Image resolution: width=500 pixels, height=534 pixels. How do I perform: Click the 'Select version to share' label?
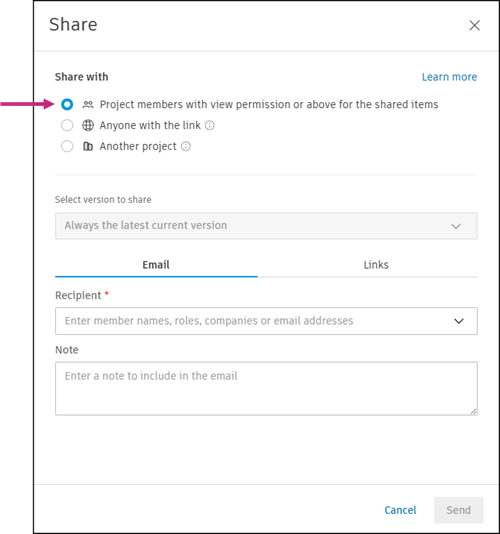(x=103, y=200)
